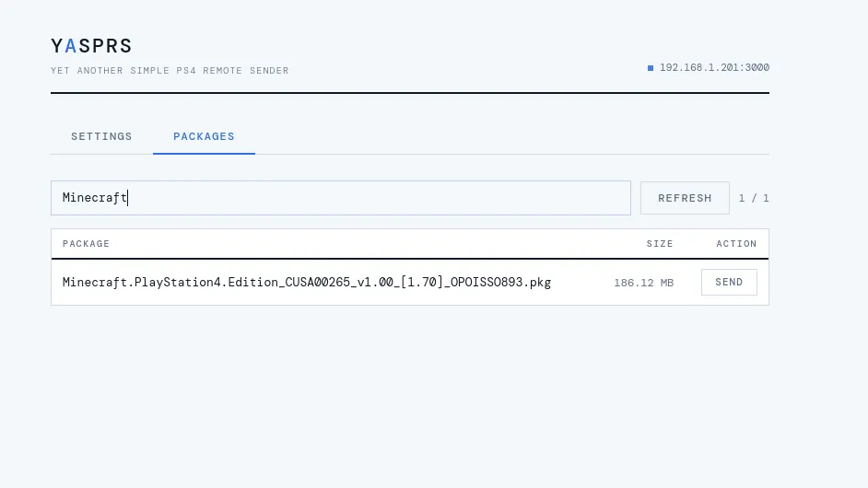The width and height of the screenshot is (868, 488).
Task: Click the Refresh button
Action: point(685,198)
